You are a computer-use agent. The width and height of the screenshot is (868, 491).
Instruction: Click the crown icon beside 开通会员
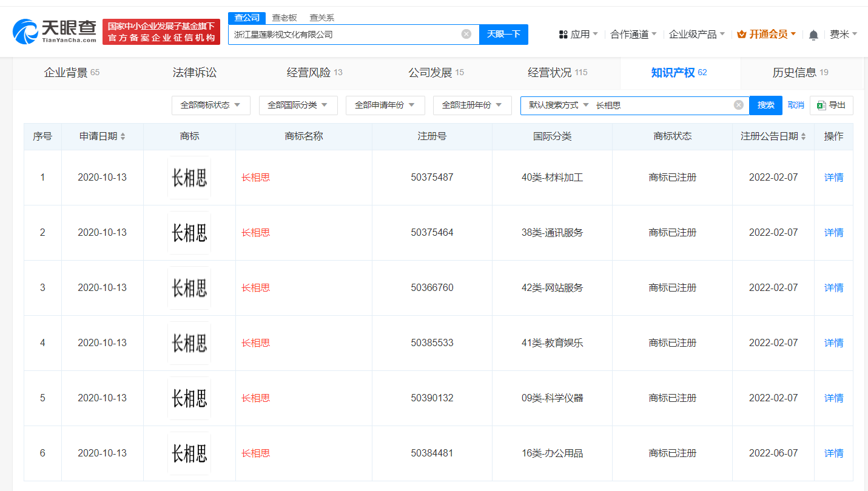click(x=741, y=34)
